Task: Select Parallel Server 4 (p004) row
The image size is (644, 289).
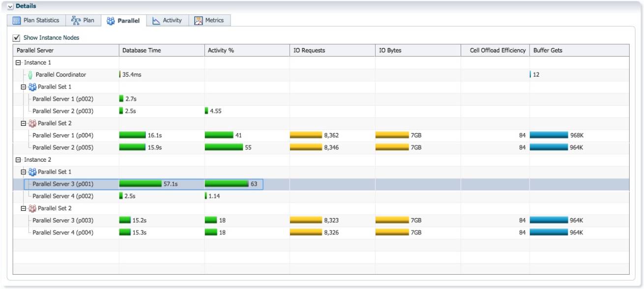Action: point(321,232)
